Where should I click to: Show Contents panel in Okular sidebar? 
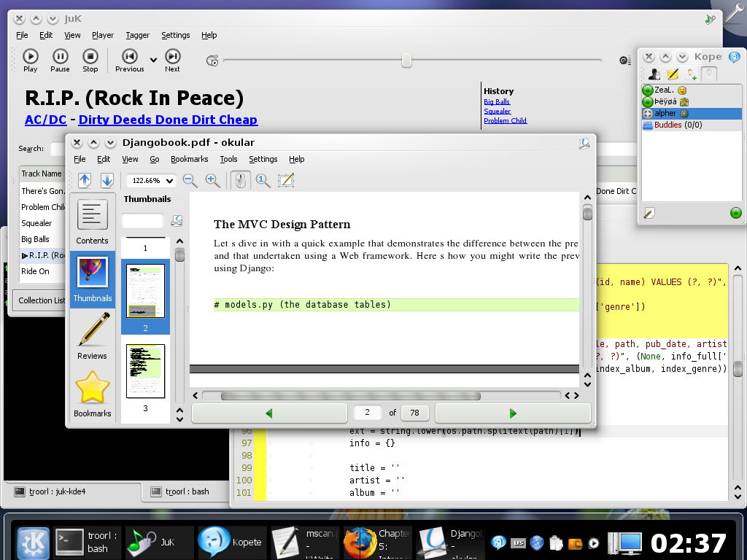93,222
